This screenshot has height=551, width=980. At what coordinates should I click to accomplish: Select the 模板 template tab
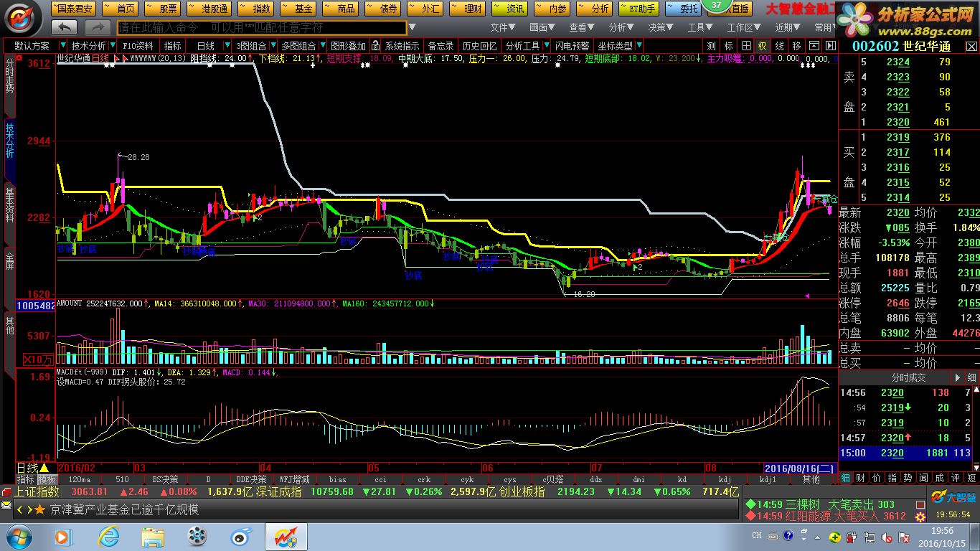click(47, 479)
